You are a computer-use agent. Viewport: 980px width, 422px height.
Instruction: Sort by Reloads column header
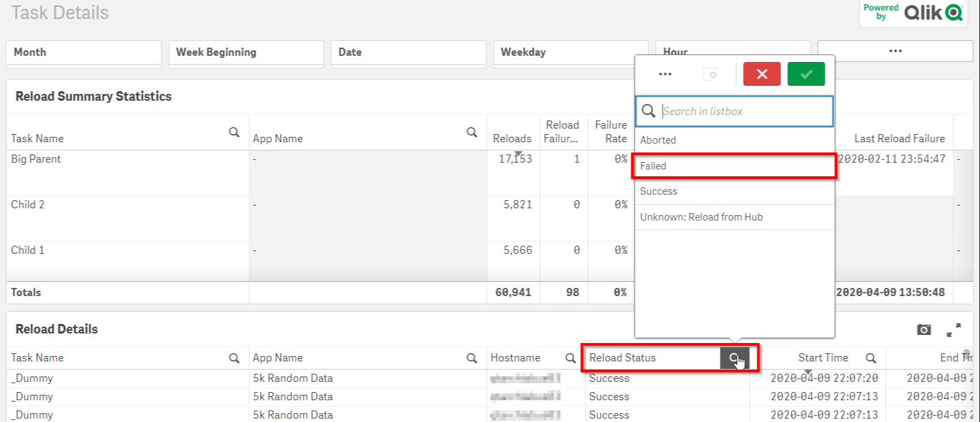click(x=511, y=138)
